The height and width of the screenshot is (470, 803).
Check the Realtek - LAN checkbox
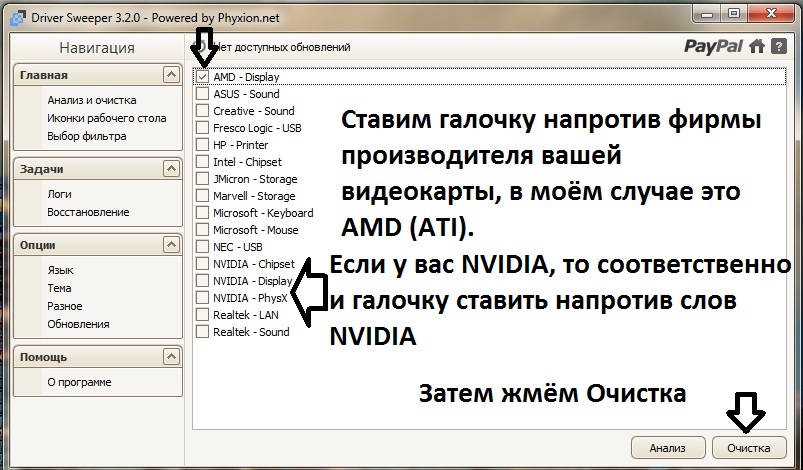203,314
